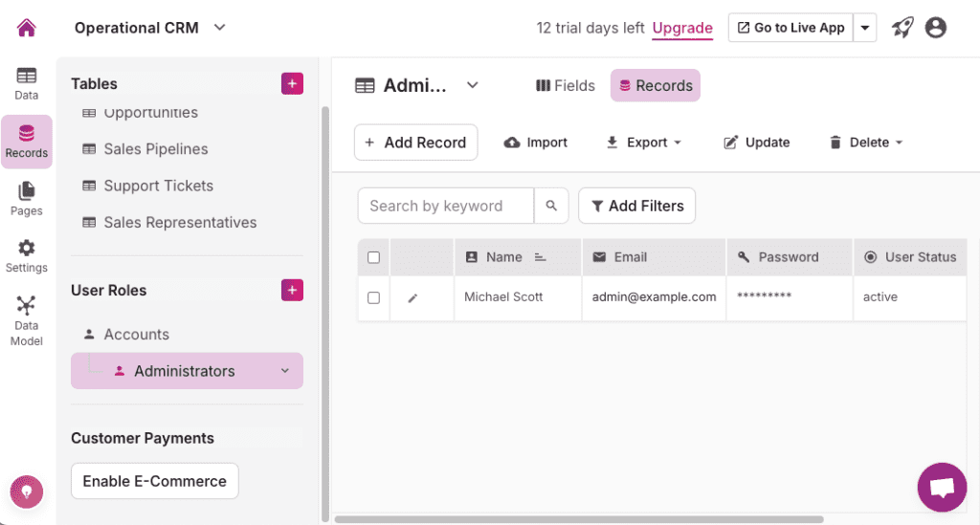Click the Upgrade link
The width and height of the screenshot is (980, 525).
tap(682, 28)
